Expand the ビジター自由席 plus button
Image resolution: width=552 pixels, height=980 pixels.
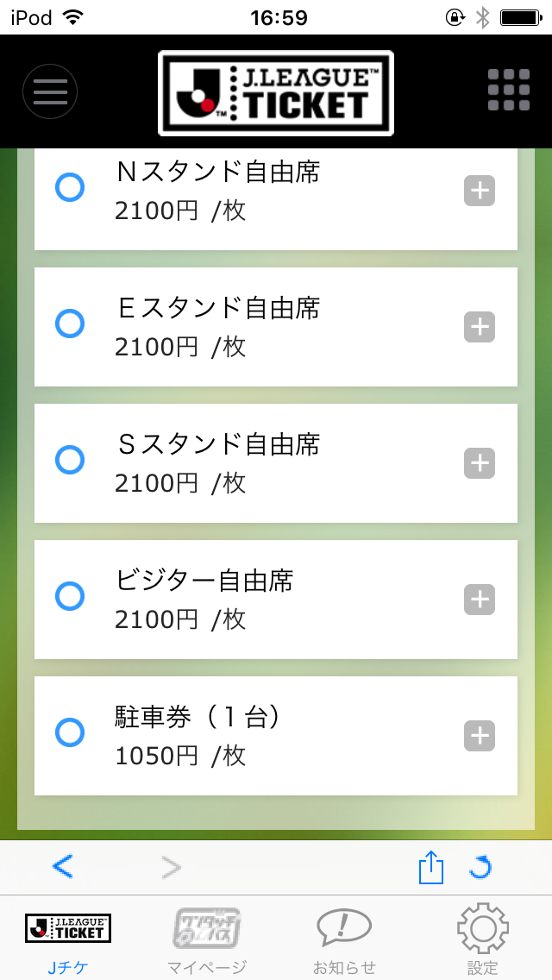(x=480, y=600)
